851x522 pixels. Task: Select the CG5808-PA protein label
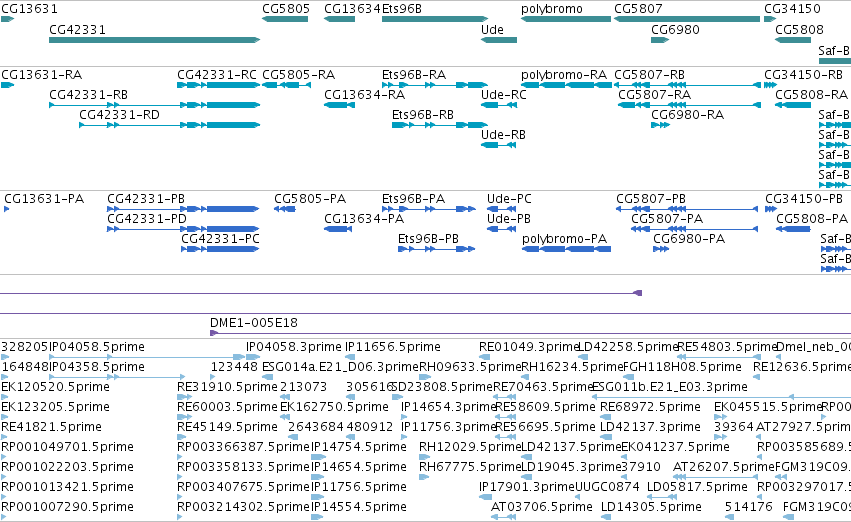point(812,219)
